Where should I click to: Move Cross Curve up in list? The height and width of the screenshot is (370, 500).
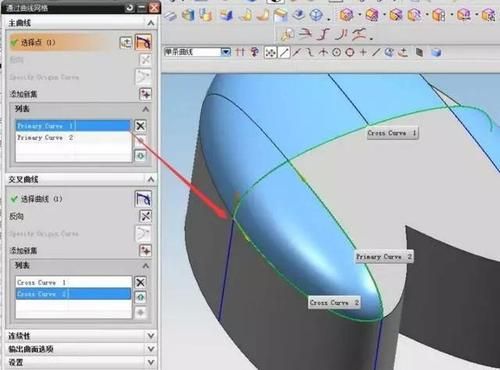[x=140, y=297]
